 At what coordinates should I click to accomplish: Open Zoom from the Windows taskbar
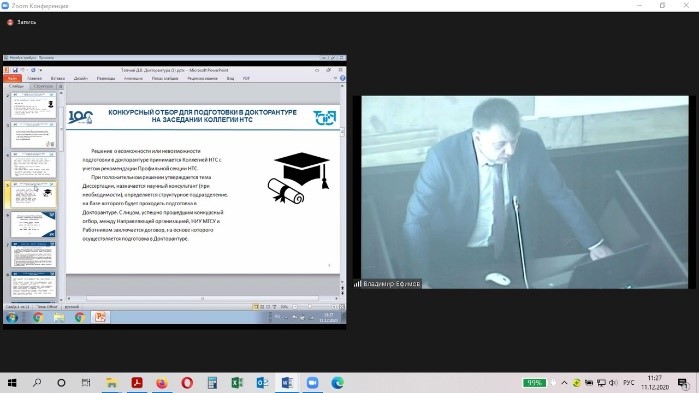tap(312, 383)
